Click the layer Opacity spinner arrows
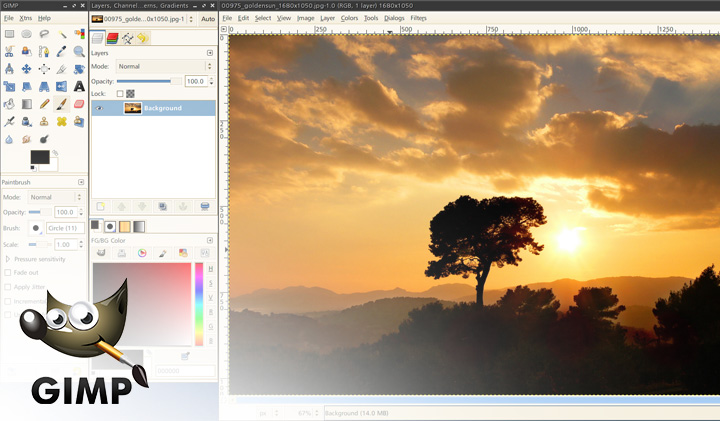This screenshot has height=421, width=720. tap(211, 81)
